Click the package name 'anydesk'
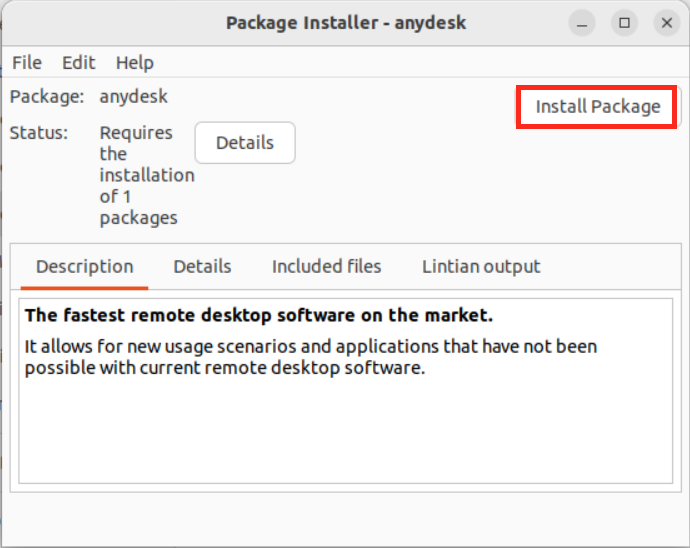Viewport: 690px width, 548px height. (x=133, y=97)
